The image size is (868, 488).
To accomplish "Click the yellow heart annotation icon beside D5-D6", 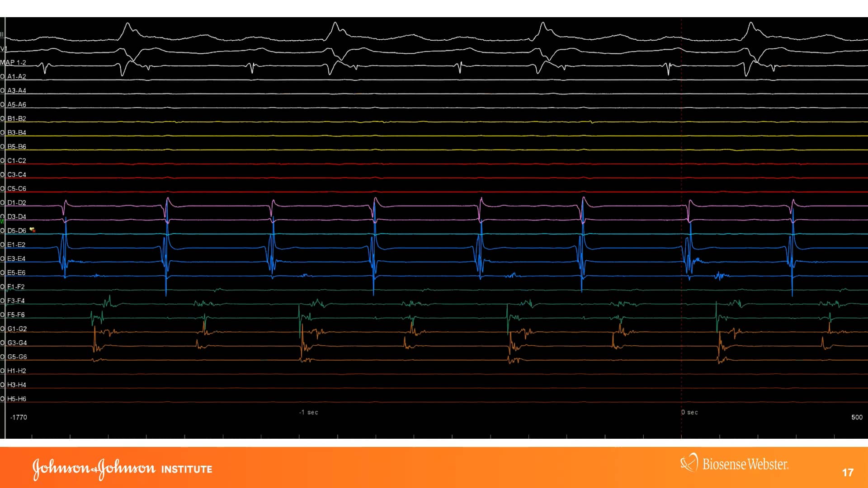I will tap(32, 230).
